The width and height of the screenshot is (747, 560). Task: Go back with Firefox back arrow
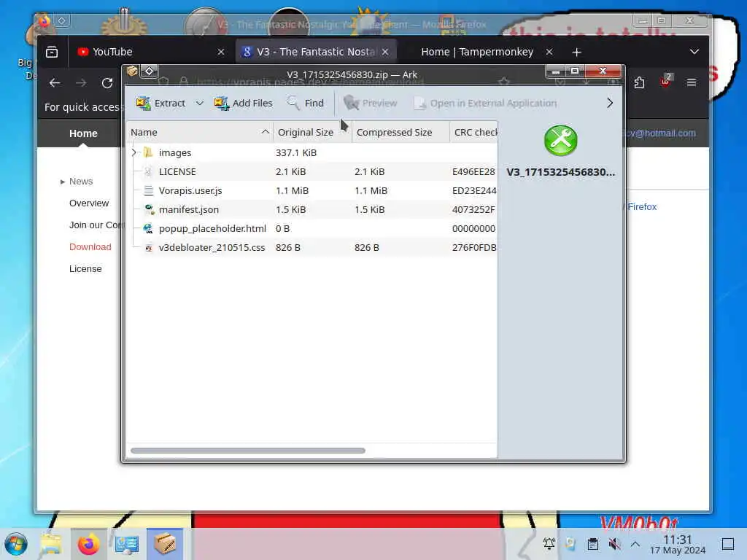55,83
